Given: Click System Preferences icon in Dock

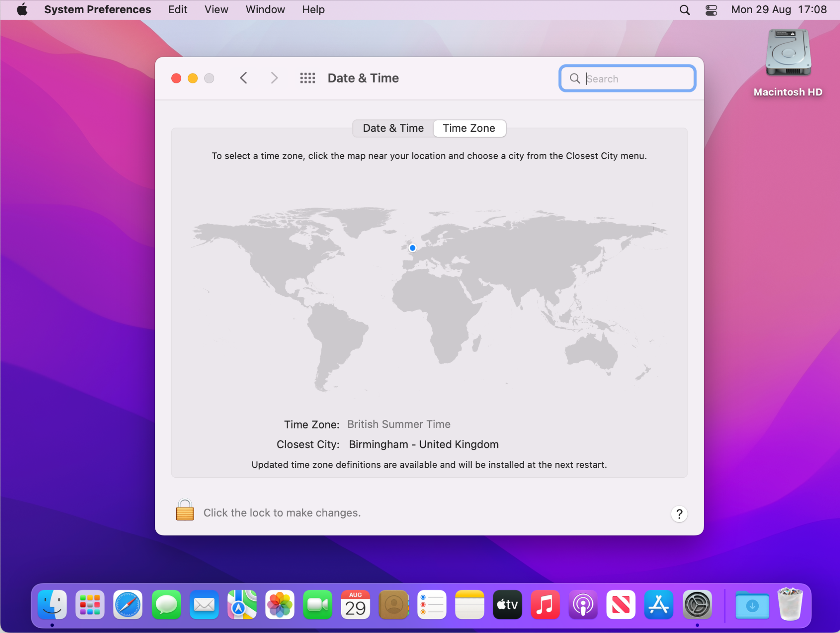Looking at the screenshot, I should (x=697, y=605).
